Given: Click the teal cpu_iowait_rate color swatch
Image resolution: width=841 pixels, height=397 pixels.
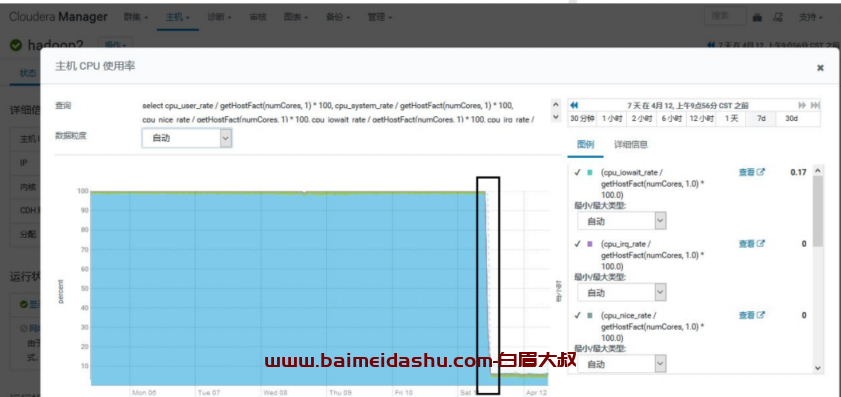Looking at the screenshot, I should 590,173.
